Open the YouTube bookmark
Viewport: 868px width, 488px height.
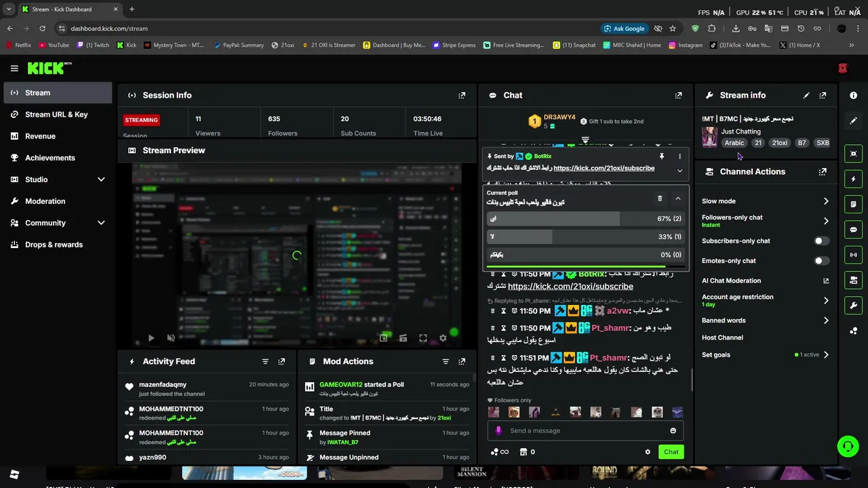pos(54,45)
